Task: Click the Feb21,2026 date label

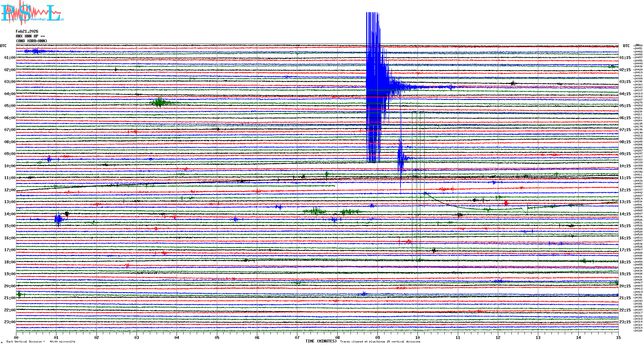Action: [x=27, y=31]
